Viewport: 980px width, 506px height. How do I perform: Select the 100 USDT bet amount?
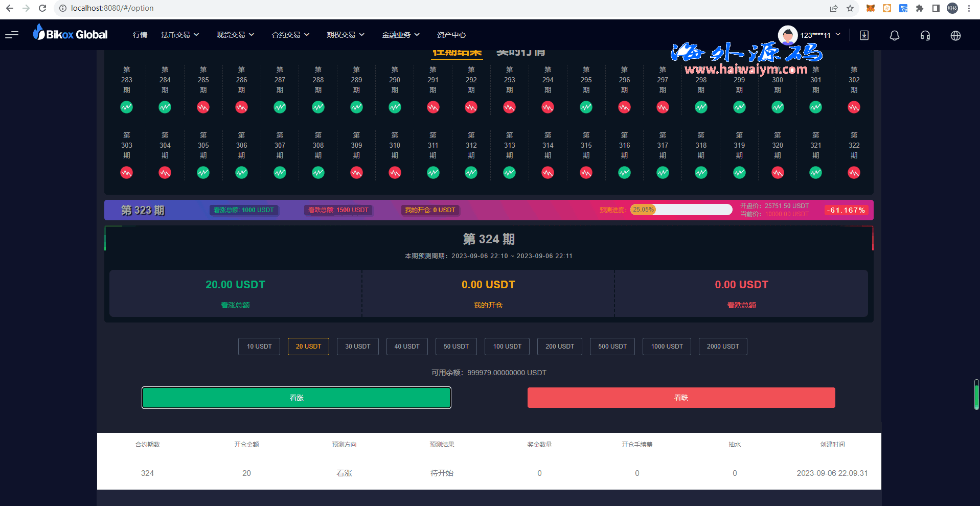[x=507, y=347]
